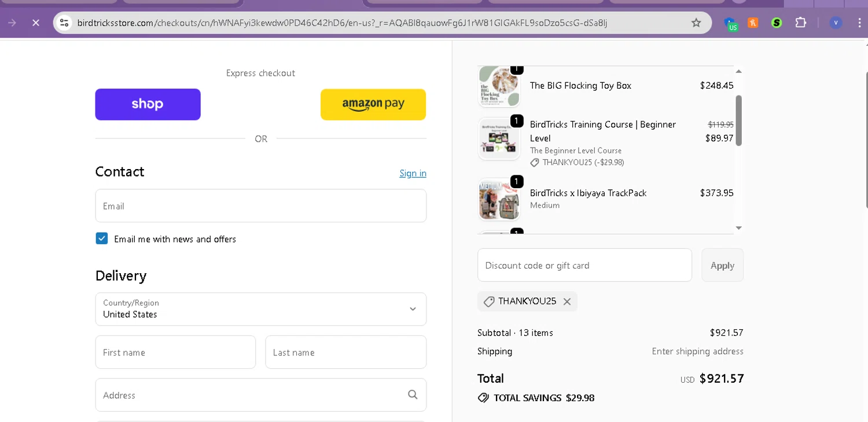868x422 pixels.
Task: Apply the discount code
Action: click(x=722, y=265)
